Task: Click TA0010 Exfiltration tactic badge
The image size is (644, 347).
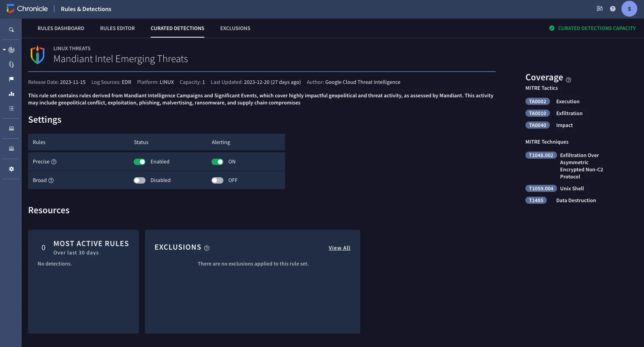Action: click(x=538, y=114)
